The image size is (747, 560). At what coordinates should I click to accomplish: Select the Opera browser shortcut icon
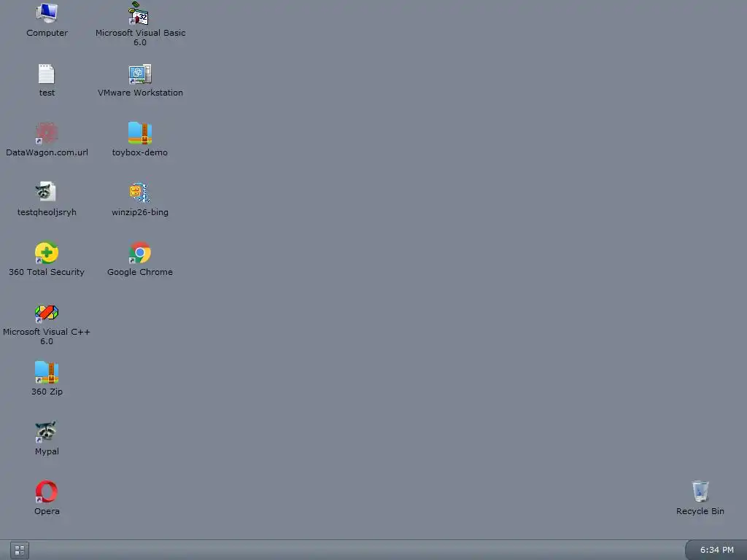pos(47,492)
